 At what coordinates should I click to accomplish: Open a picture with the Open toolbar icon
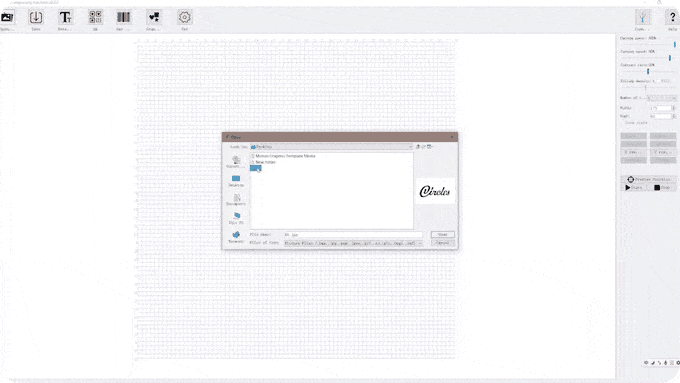[7, 17]
